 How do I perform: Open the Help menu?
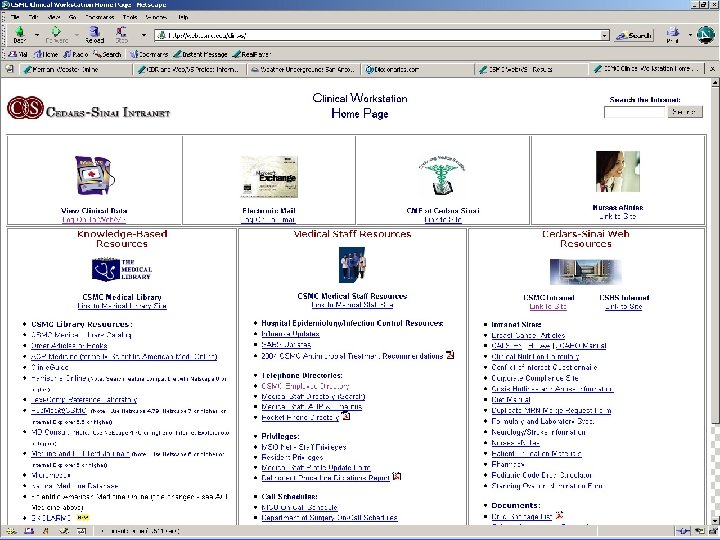point(183,17)
